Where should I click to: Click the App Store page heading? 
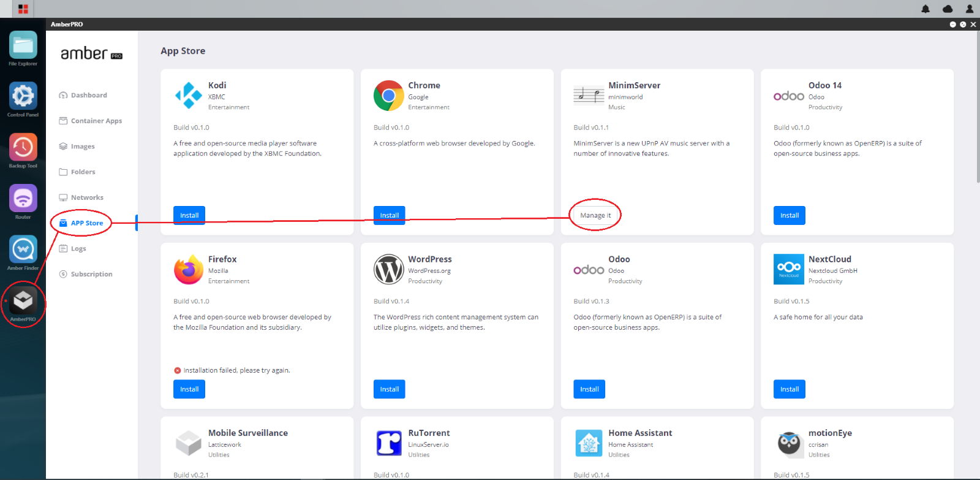tap(183, 51)
